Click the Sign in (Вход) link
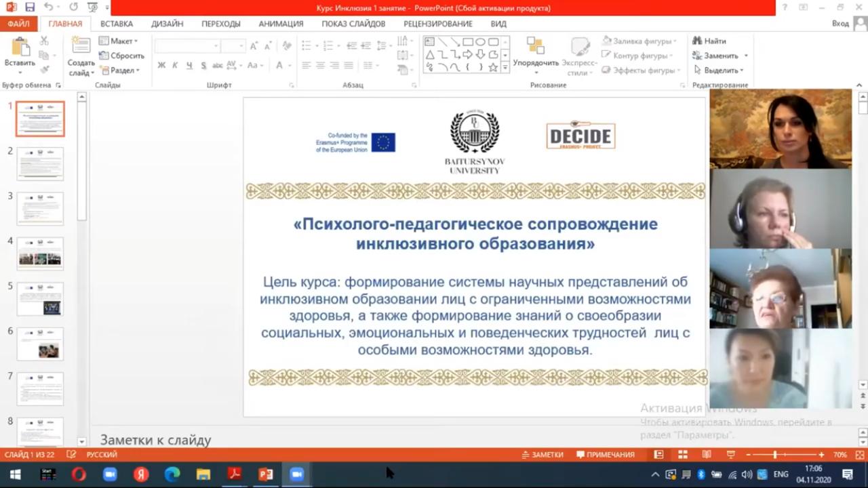868x488 pixels. (x=840, y=24)
